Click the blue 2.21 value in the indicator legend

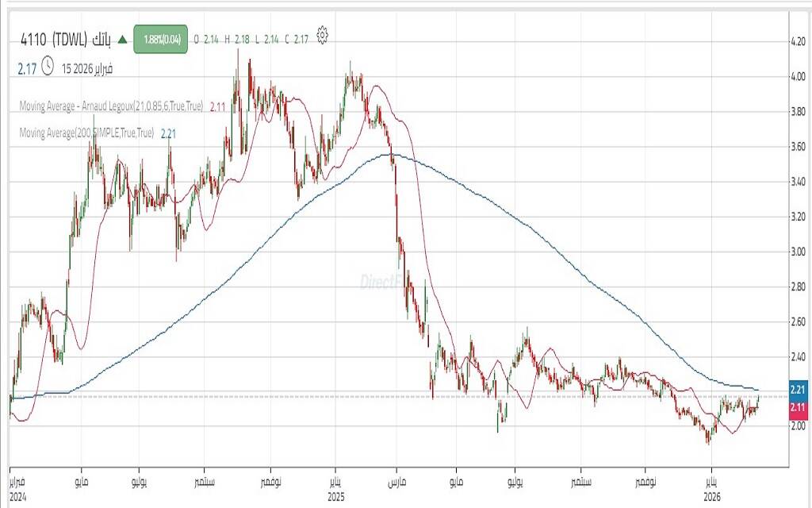tap(168, 134)
